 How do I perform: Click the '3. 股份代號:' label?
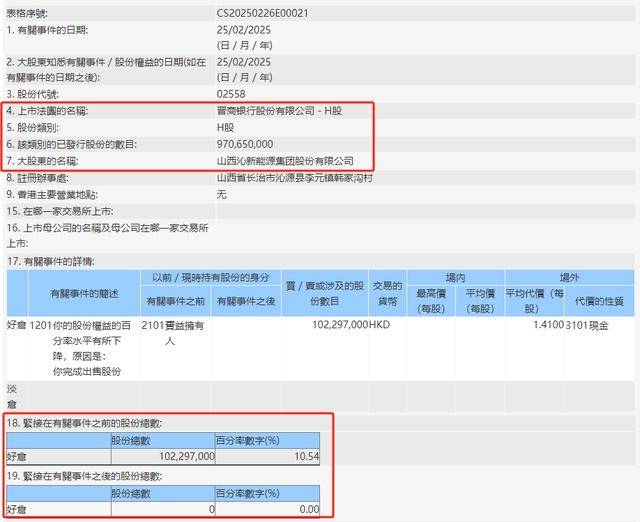(x=33, y=94)
